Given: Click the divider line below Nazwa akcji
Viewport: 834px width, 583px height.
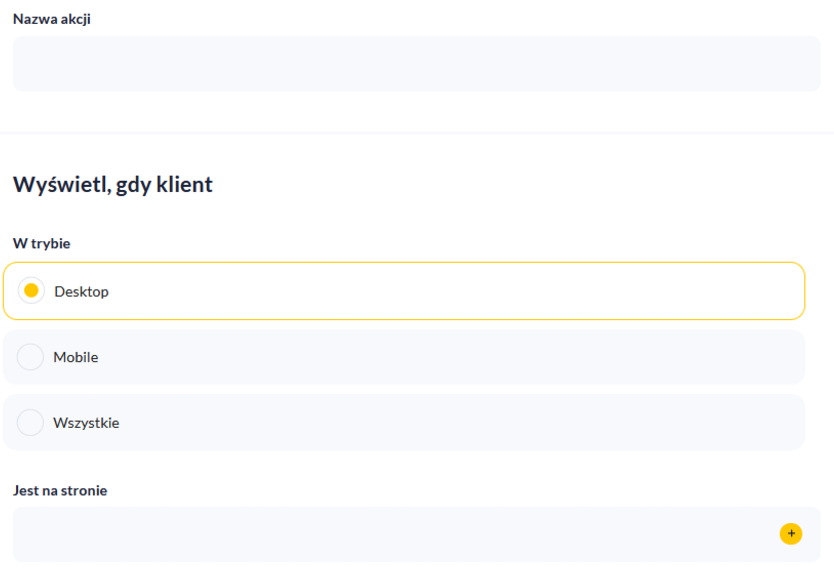Looking at the screenshot, I should click(x=416, y=133).
